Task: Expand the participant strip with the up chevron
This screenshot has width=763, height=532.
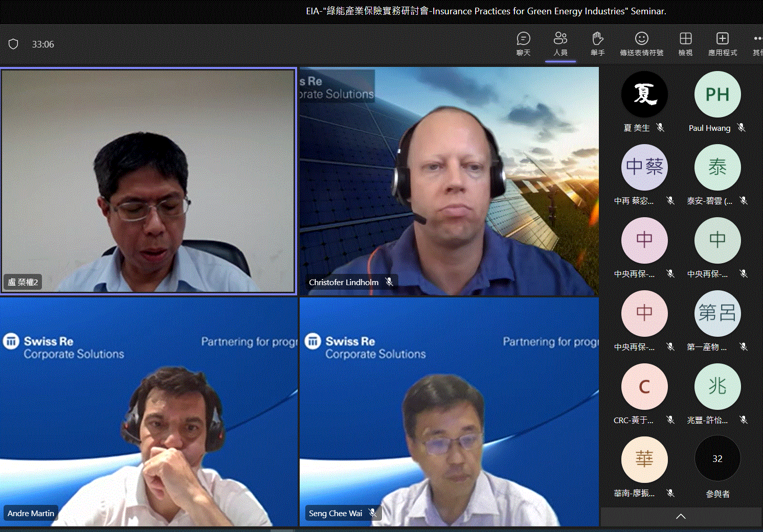Action: click(x=681, y=516)
